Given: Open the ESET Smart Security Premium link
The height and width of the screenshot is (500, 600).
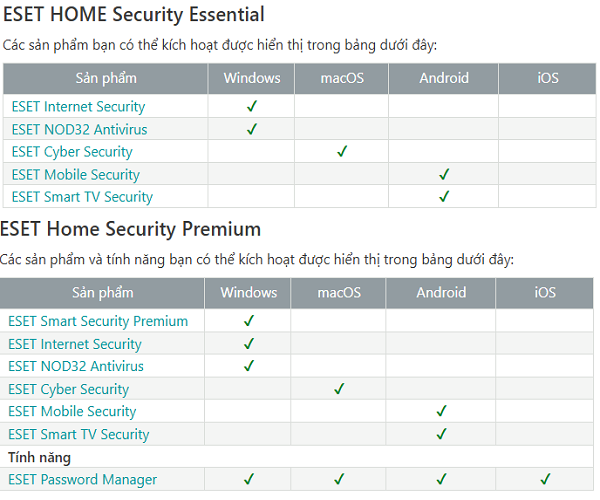Looking at the screenshot, I should pyautogui.click(x=98, y=321).
